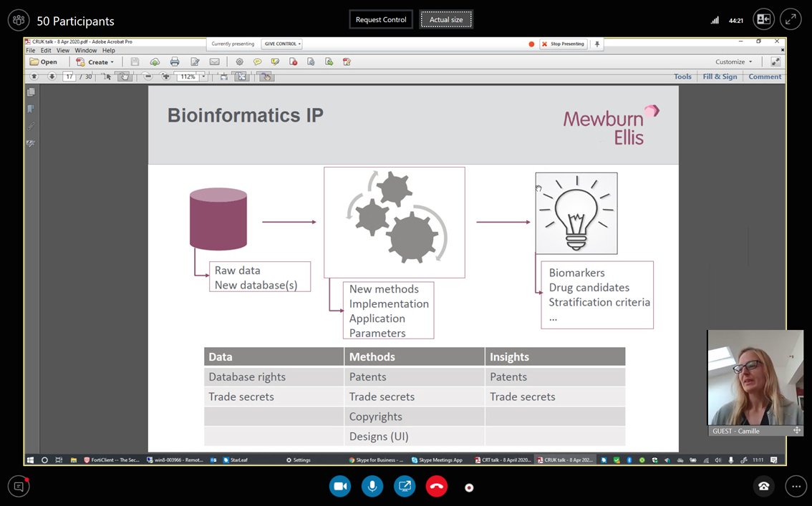812x506 pixels.
Task: Click the fit width scrolling icon
Action: click(x=223, y=77)
